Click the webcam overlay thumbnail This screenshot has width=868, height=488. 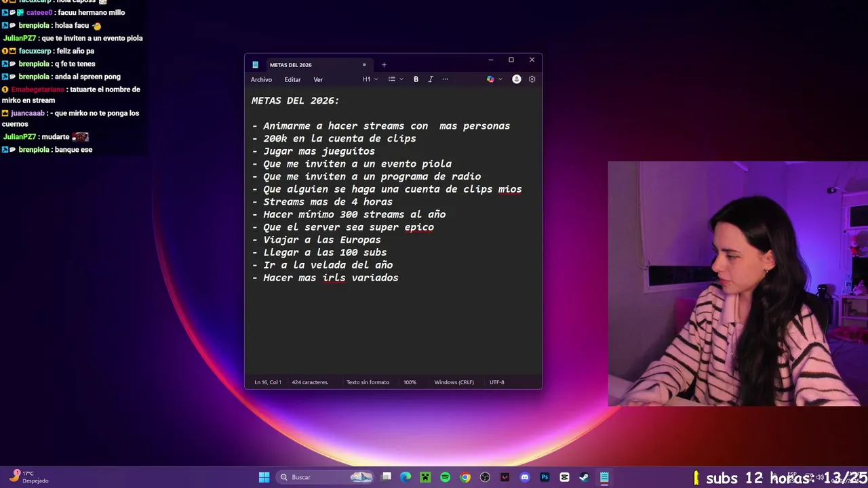[738, 283]
